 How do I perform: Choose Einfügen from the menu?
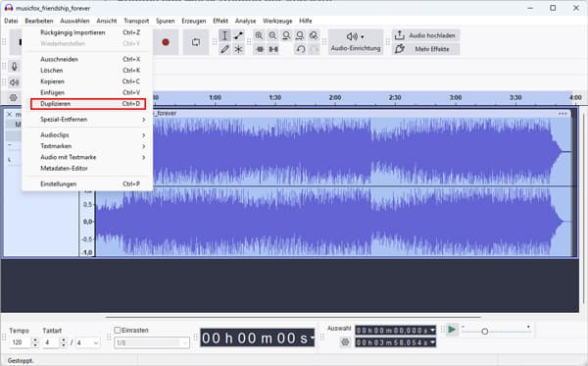88,92
